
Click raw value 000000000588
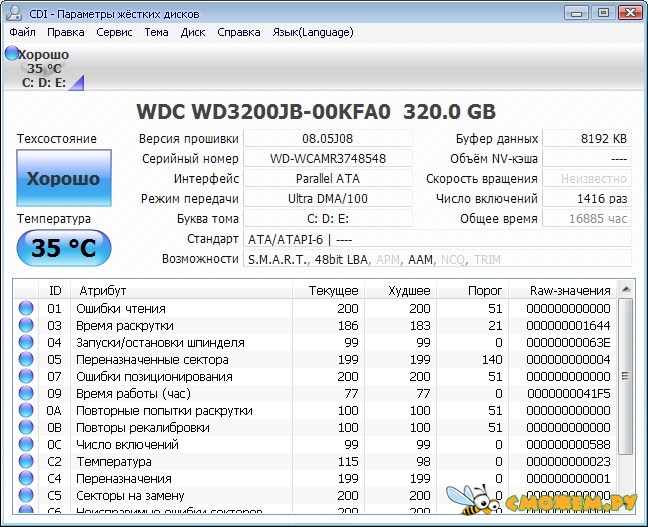point(568,444)
